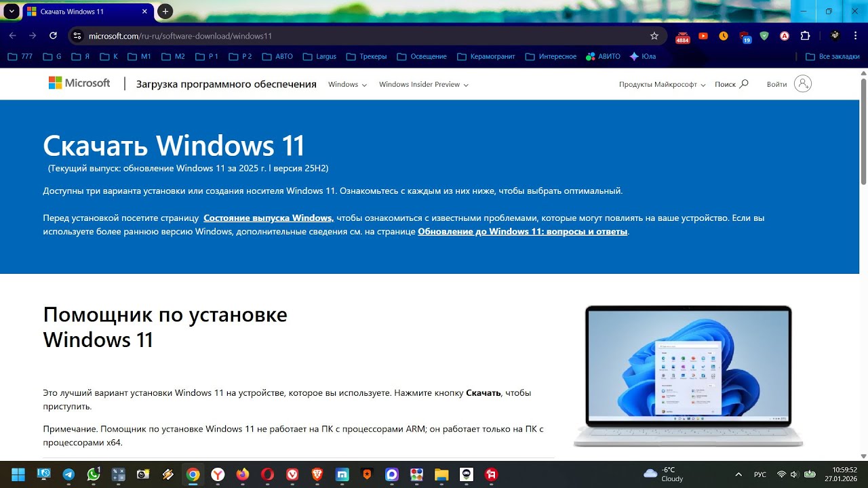Image resolution: width=868 pixels, height=488 pixels.
Task: Open the extension with the 19 badge
Action: pyautogui.click(x=745, y=37)
